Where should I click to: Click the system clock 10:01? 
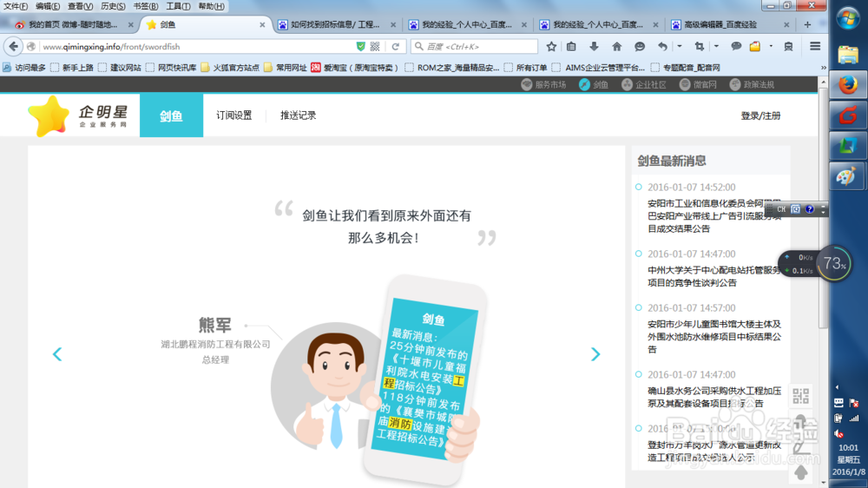click(x=848, y=447)
